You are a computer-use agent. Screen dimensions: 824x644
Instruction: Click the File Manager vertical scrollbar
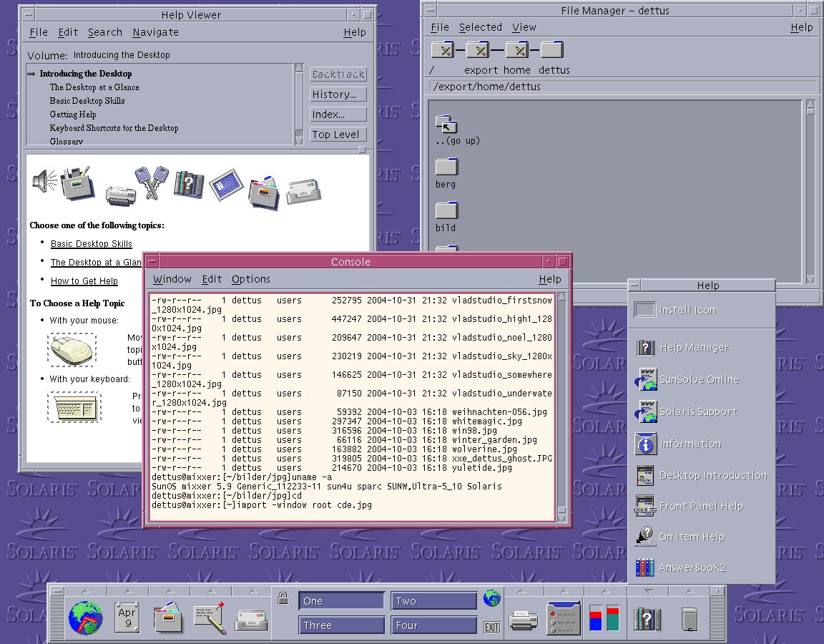pyautogui.click(x=810, y=191)
